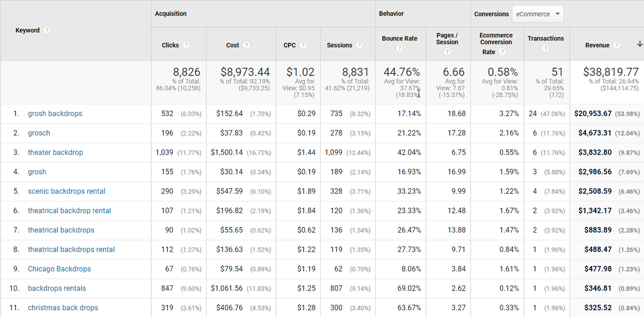Click the Acquisition group header
The width and height of the screenshot is (644, 317).
pos(171,13)
